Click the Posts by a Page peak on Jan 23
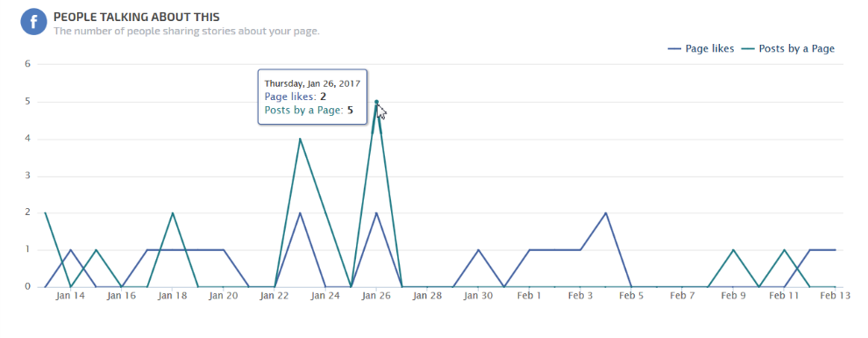868x338 pixels. [x=300, y=139]
